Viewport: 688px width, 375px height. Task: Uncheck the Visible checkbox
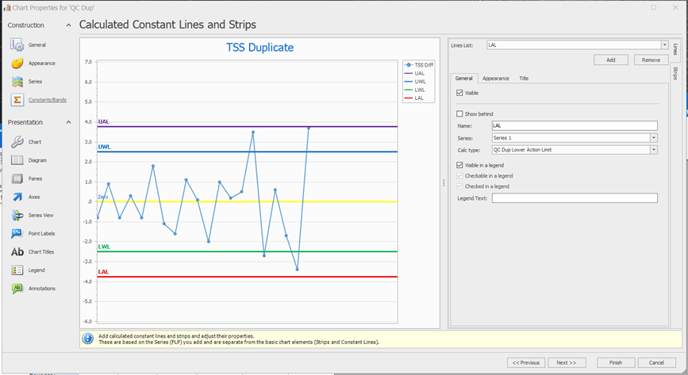[459, 93]
